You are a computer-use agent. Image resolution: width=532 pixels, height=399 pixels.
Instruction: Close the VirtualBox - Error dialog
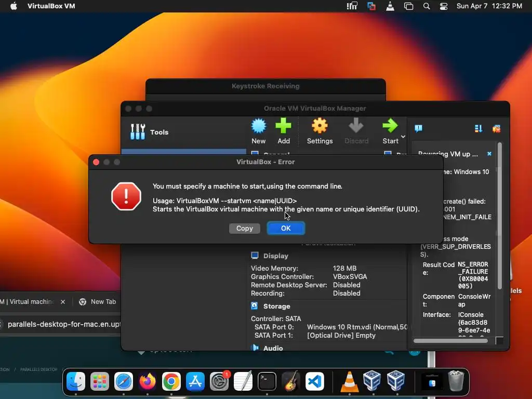point(96,162)
